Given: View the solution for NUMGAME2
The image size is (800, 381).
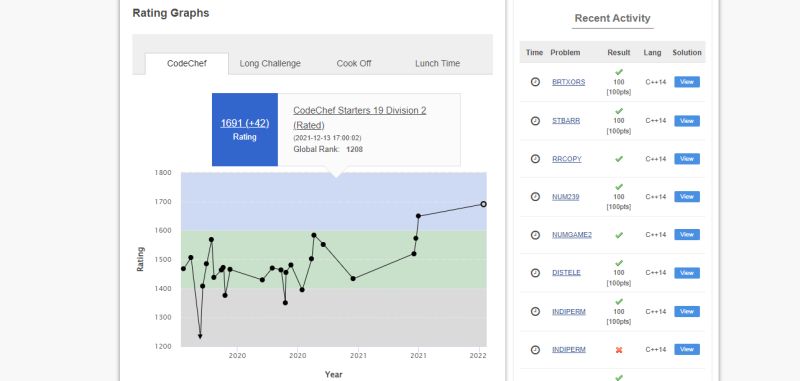Looking at the screenshot, I should (x=687, y=235).
